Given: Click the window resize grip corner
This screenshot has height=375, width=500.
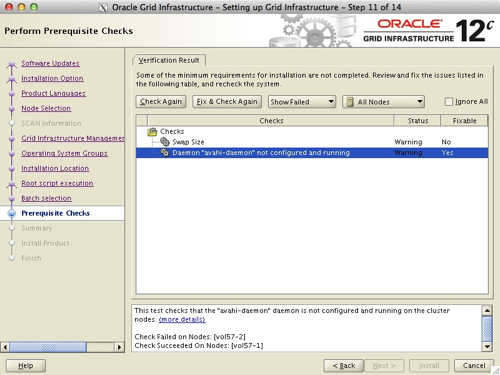Looking at the screenshot, I should click(496, 371).
